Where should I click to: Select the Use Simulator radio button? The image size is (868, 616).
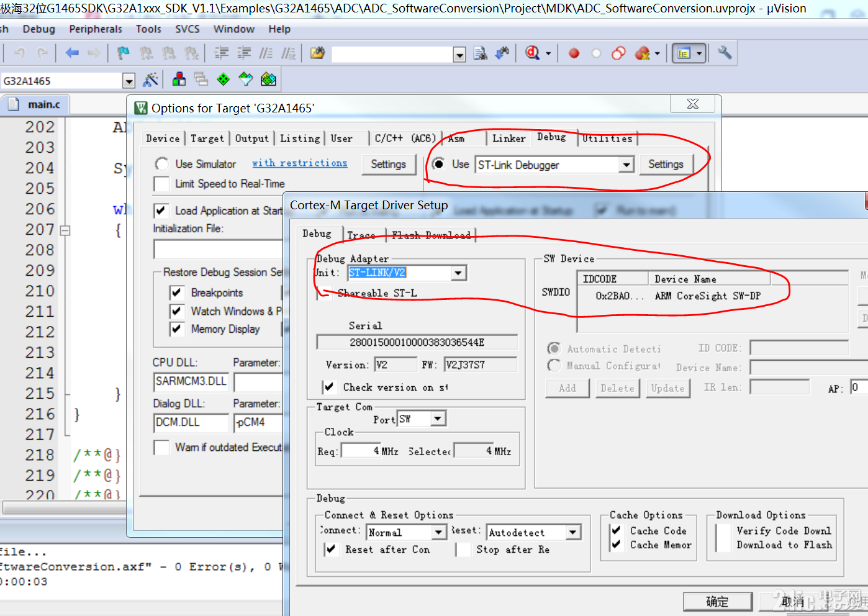point(162,164)
